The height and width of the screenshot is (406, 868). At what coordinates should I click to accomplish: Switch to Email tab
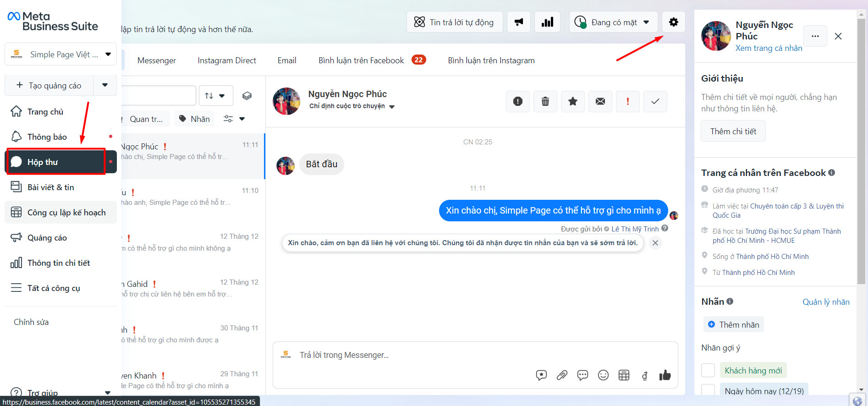287,60
